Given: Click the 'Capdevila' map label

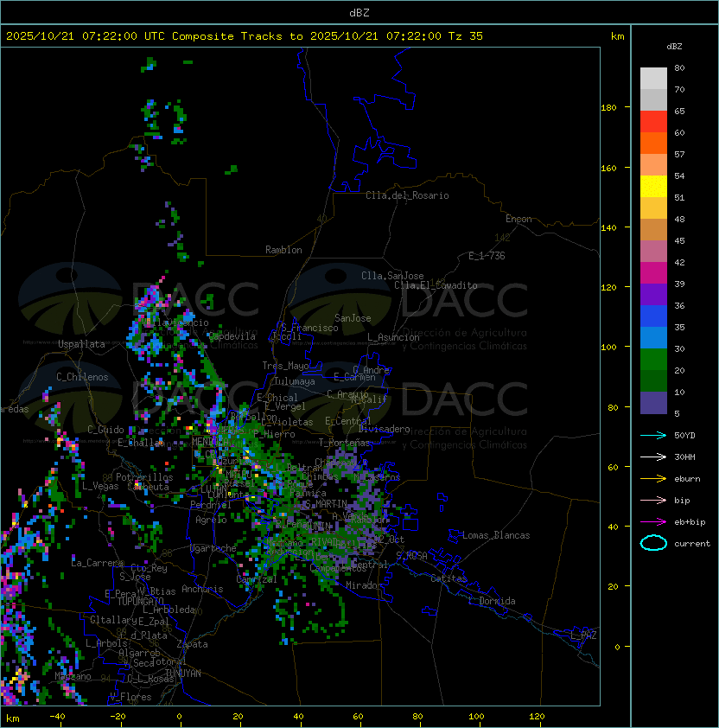Looking at the screenshot, I should point(232,336).
